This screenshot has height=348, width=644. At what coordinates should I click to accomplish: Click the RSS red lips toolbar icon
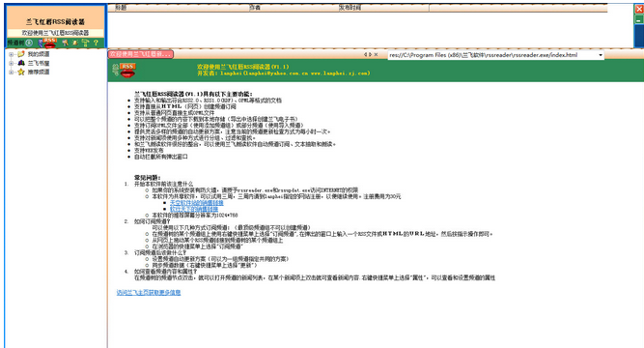(49, 43)
